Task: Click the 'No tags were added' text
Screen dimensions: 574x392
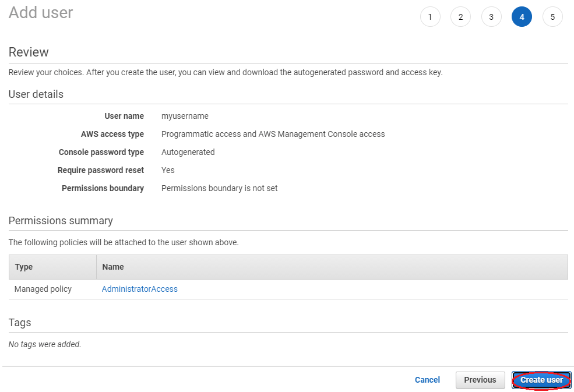Action: pos(45,344)
